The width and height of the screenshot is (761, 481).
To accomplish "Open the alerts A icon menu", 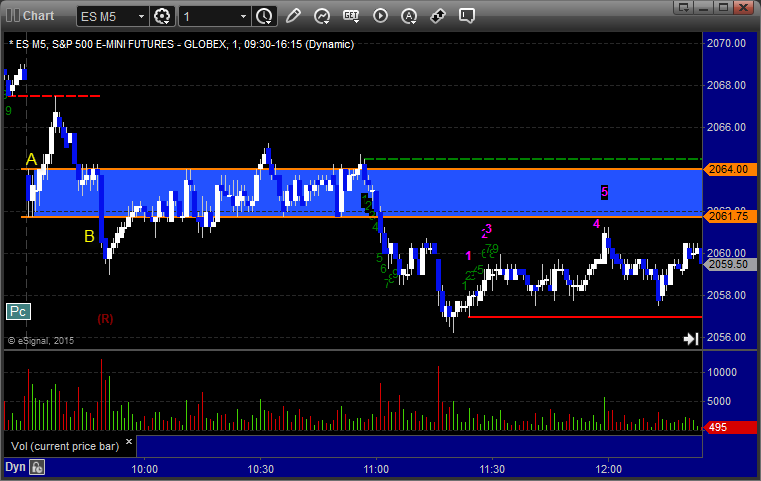I will click(x=409, y=16).
